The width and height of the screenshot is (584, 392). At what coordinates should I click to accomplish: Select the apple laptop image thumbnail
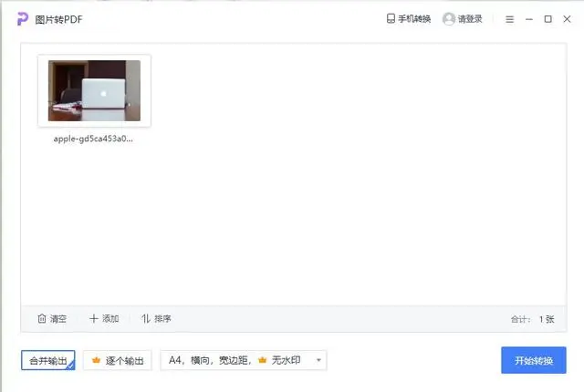(x=94, y=90)
